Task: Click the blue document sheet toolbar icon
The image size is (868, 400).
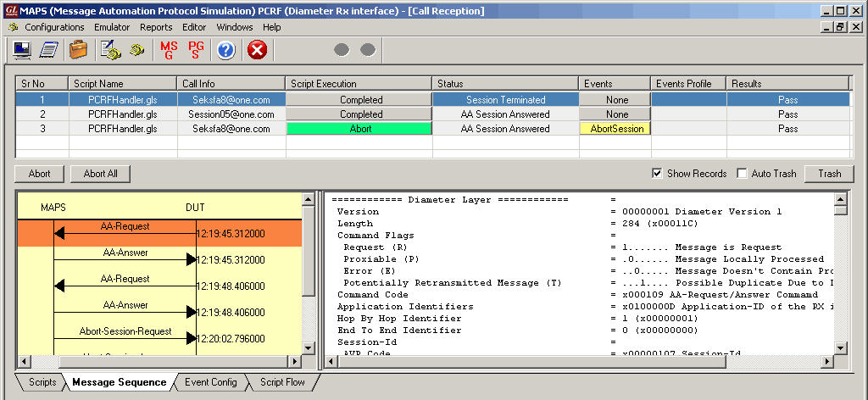Action: [x=48, y=50]
